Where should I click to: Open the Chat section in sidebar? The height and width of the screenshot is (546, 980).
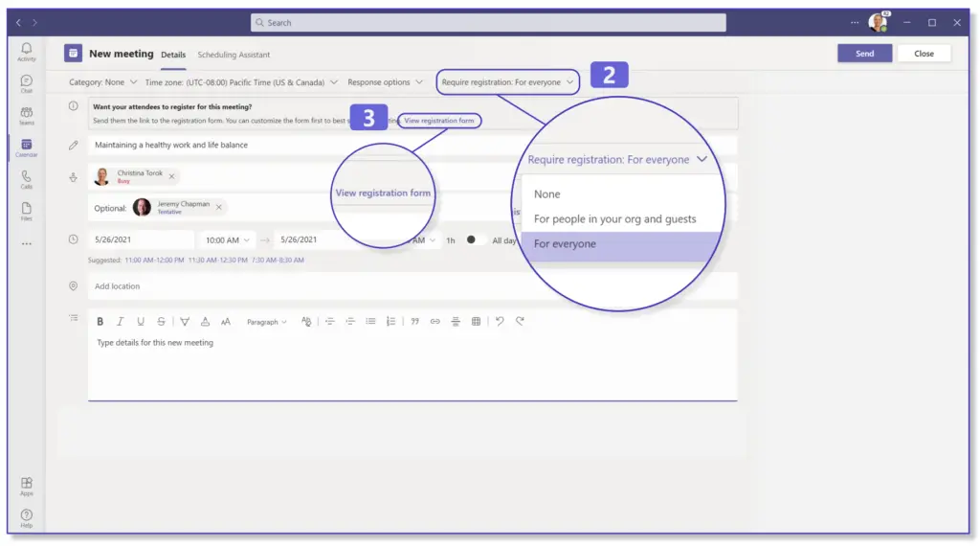(26, 83)
